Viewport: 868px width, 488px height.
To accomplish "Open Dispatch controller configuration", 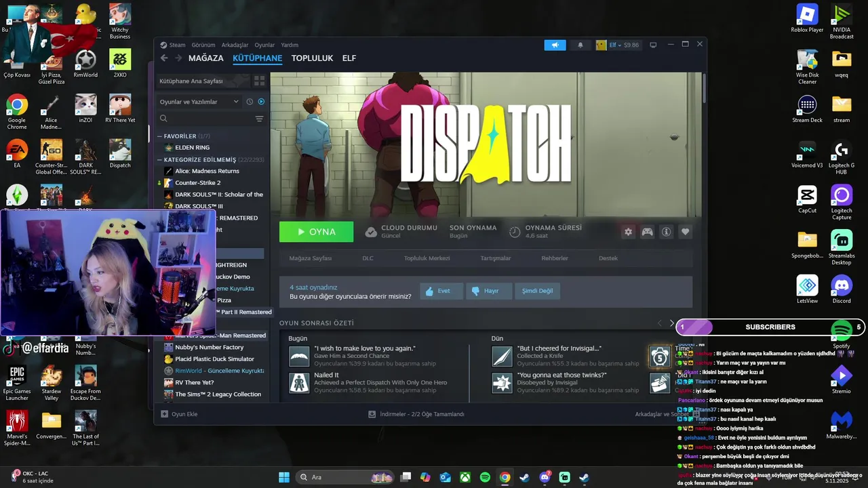I will [x=648, y=232].
